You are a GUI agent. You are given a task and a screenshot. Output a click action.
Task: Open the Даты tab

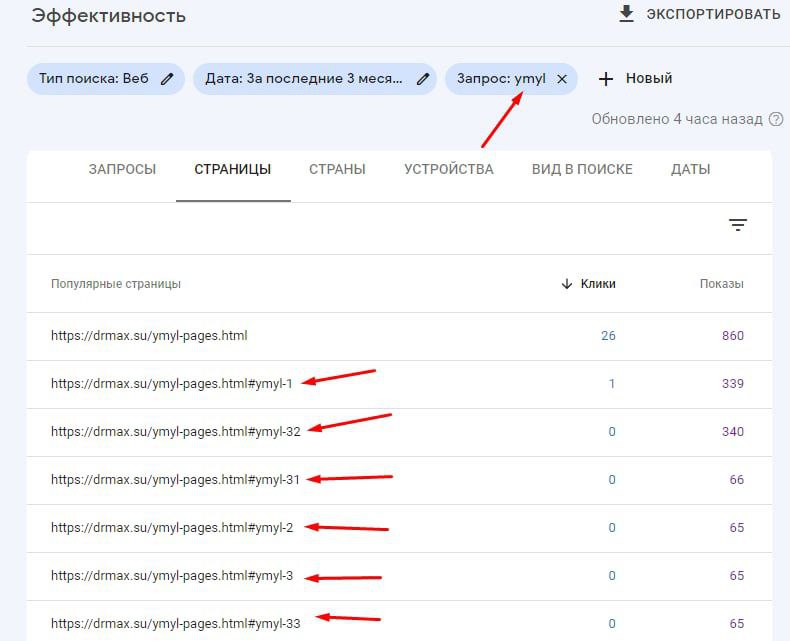tap(690, 169)
